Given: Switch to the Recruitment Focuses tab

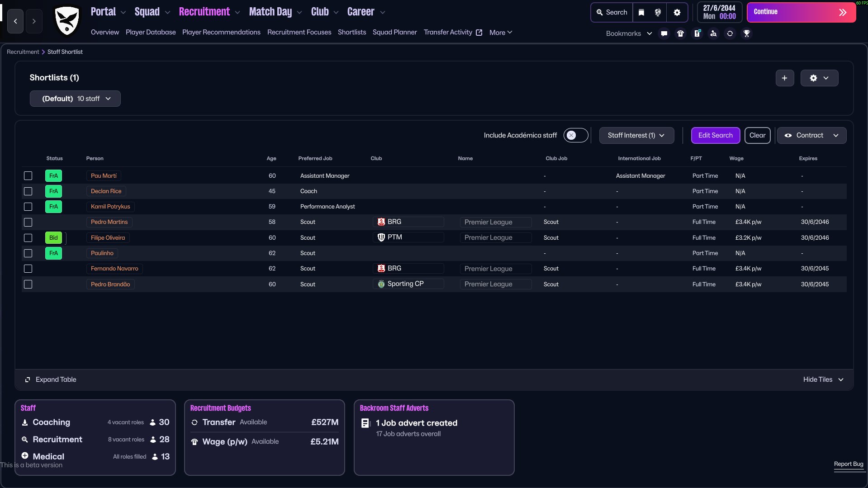Looking at the screenshot, I should (x=299, y=32).
